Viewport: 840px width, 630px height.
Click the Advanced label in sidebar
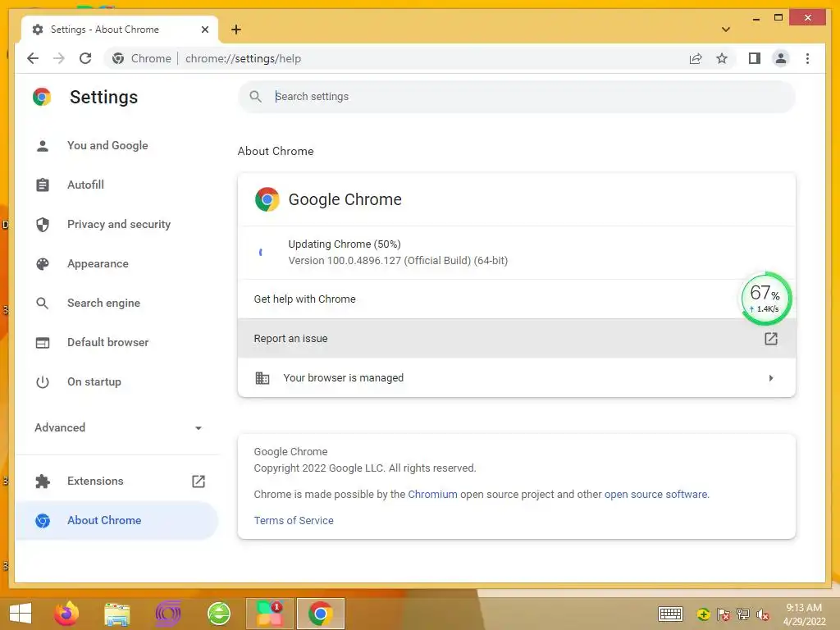(x=60, y=427)
